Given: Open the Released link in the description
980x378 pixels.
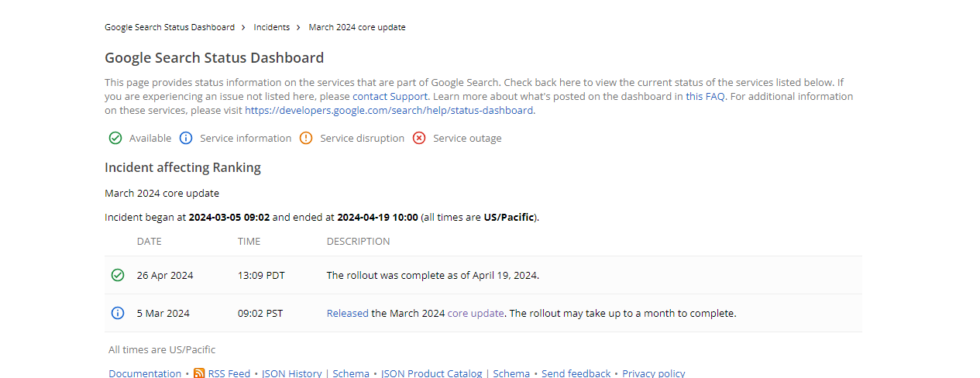Looking at the screenshot, I should point(347,313).
